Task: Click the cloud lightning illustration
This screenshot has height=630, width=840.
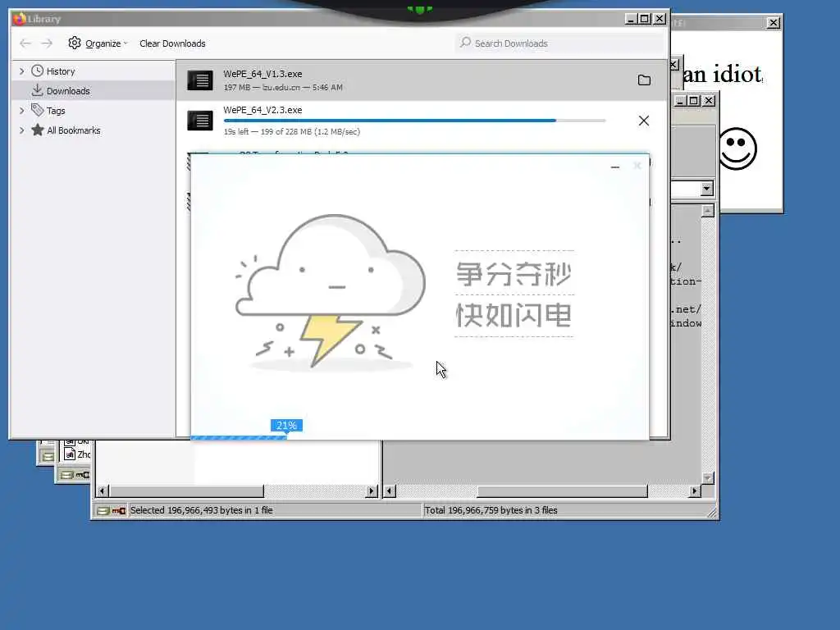Action: (x=331, y=291)
